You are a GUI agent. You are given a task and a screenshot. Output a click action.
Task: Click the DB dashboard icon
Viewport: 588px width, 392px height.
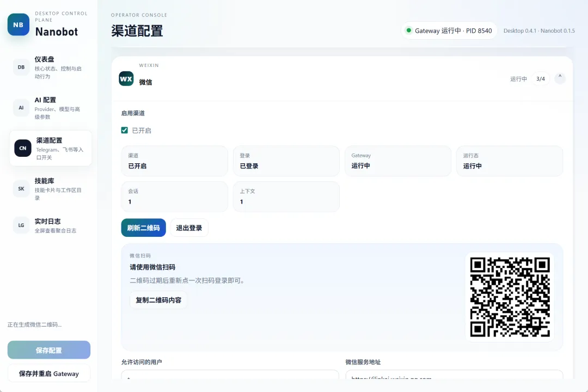tap(21, 67)
